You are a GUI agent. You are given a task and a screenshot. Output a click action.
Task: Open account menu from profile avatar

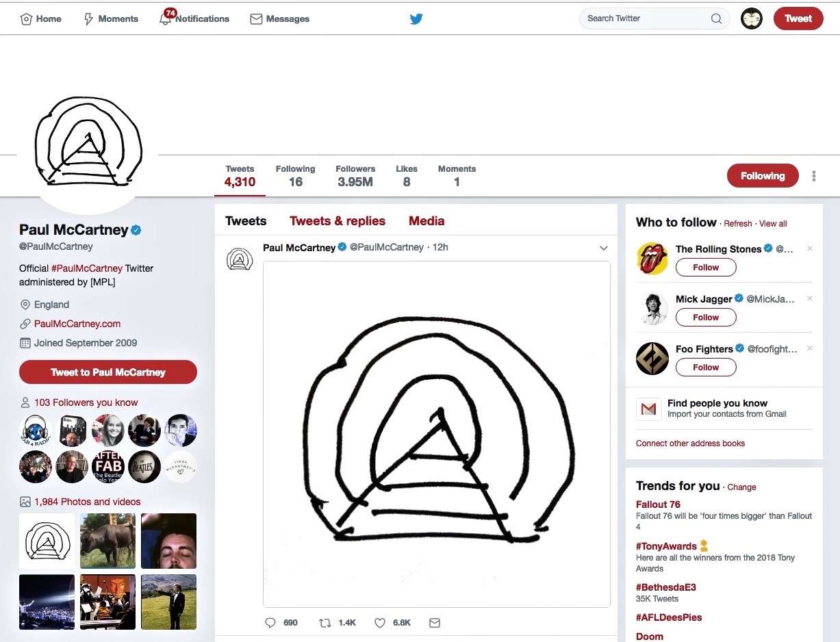(x=752, y=18)
